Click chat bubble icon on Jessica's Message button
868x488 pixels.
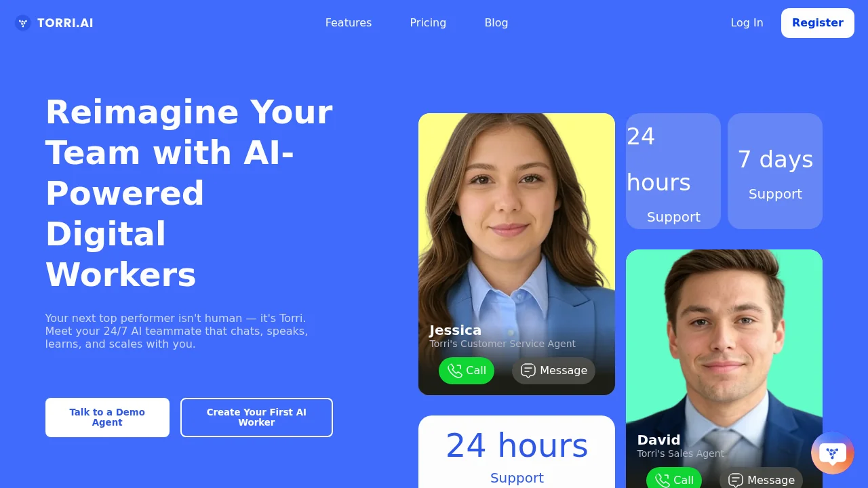pos(528,371)
